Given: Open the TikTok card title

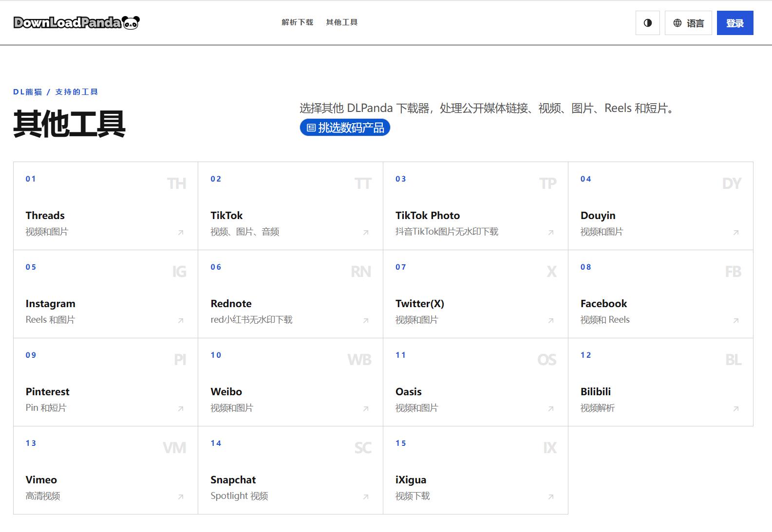Looking at the screenshot, I should click(x=226, y=216).
